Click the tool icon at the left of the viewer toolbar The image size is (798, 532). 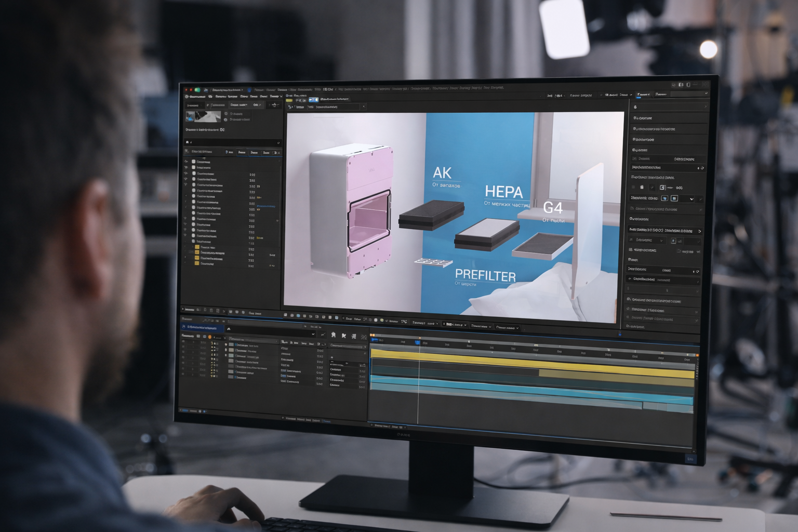click(290, 107)
